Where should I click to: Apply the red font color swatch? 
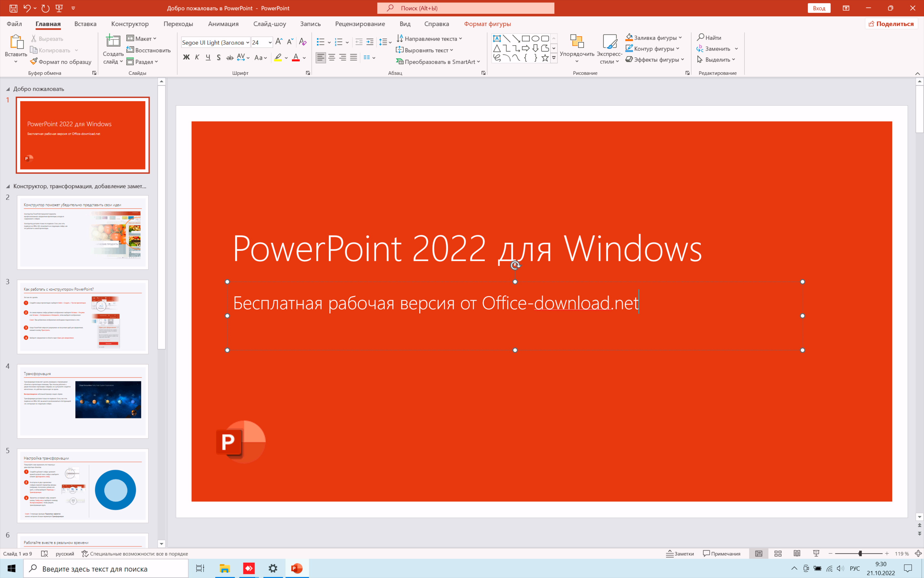pyautogui.click(x=295, y=58)
